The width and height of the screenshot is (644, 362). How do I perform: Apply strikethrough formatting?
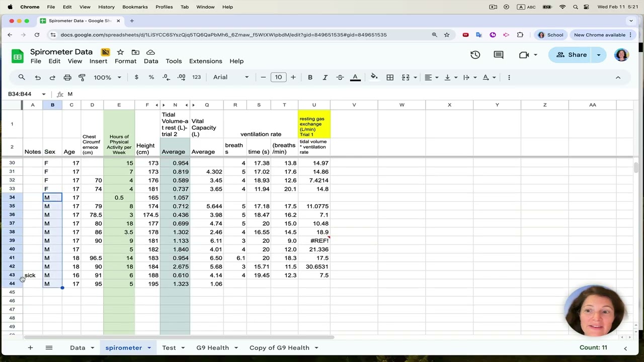(x=340, y=77)
